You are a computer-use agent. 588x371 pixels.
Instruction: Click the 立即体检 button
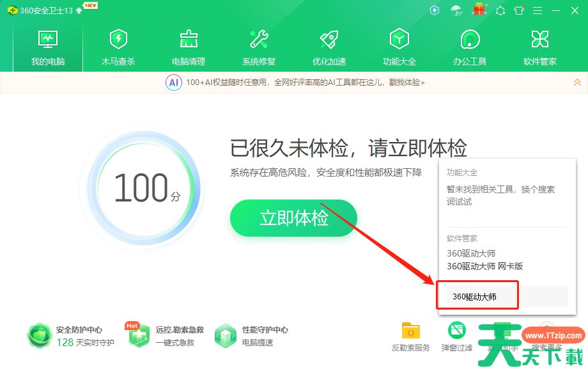[x=293, y=218]
